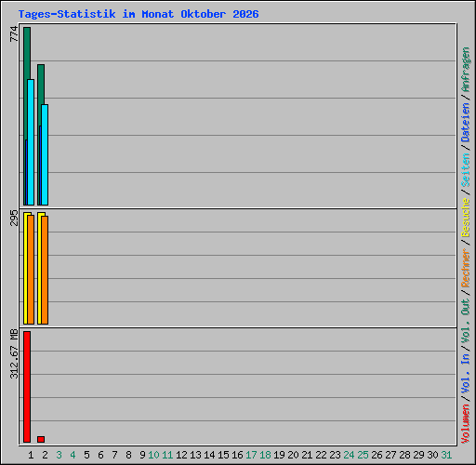Click the orange Rechner bar for day 1
The width and height of the screenshot is (476, 465).
31,270
